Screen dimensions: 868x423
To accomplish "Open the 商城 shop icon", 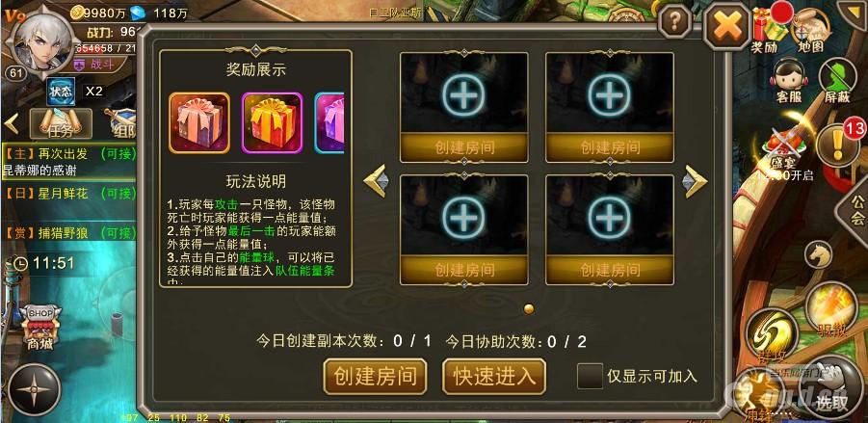I will [x=40, y=327].
